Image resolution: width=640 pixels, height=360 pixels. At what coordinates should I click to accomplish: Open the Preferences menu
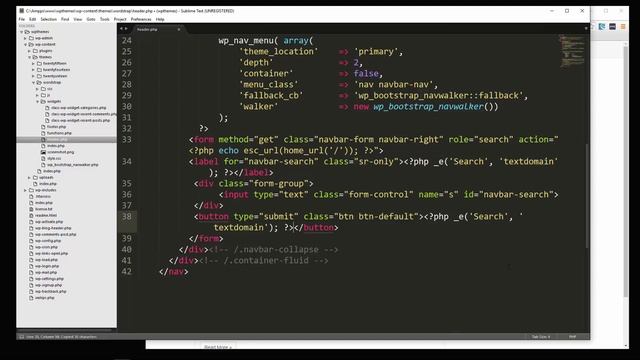[141, 19]
